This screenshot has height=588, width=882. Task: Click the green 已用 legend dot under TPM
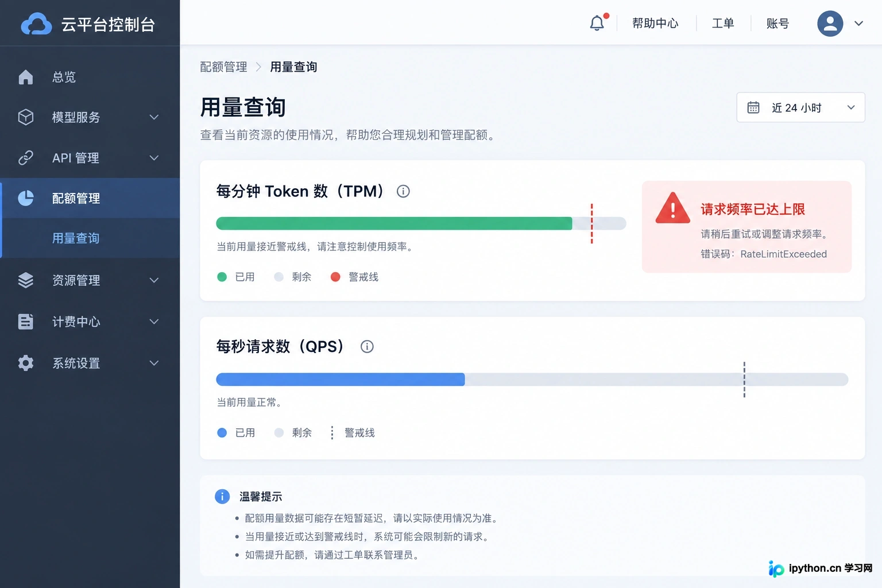(222, 277)
